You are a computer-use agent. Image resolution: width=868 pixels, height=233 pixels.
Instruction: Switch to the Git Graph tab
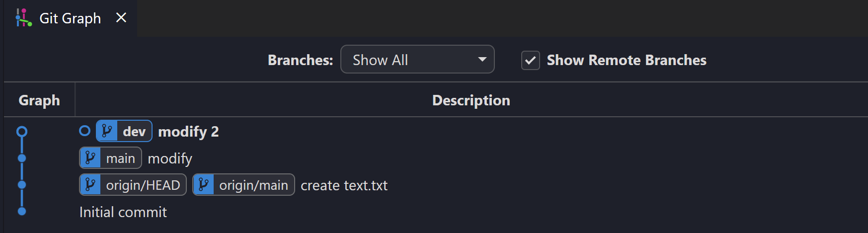[x=70, y=18]
